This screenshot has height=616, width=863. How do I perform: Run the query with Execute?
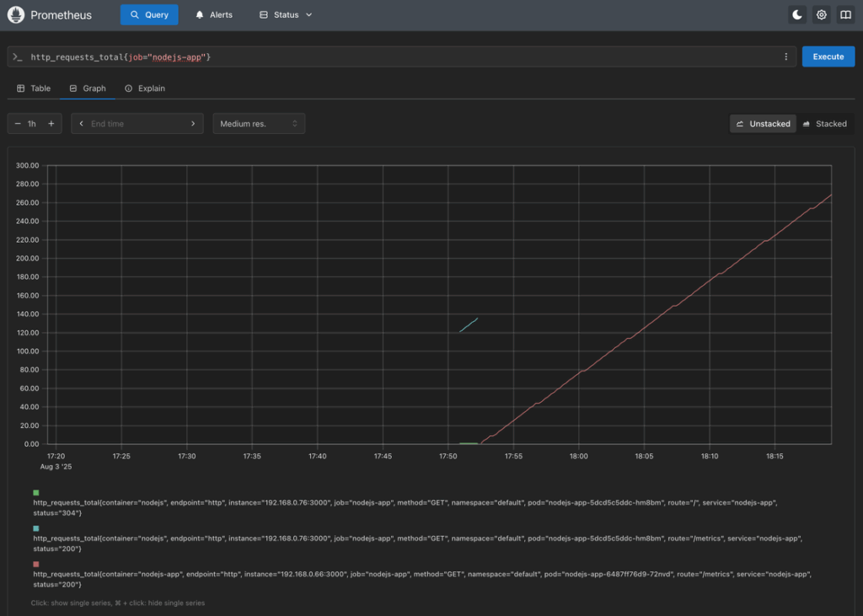pyautogui.click(x=828, y=56)
